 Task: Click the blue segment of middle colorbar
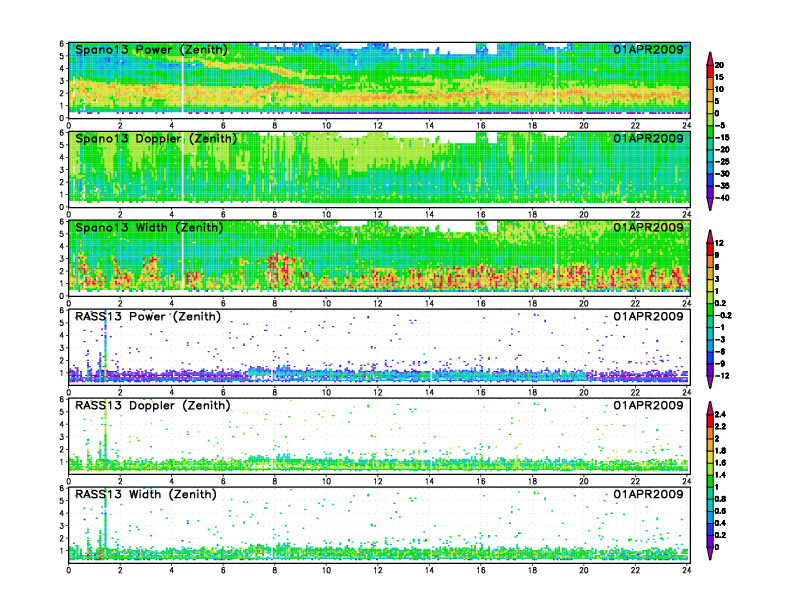click(x=710, y=358)
